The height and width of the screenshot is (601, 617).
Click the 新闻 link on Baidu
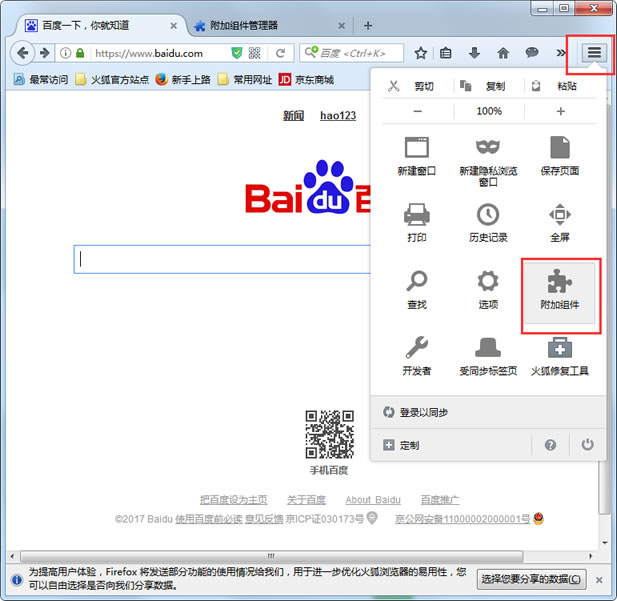294,115
